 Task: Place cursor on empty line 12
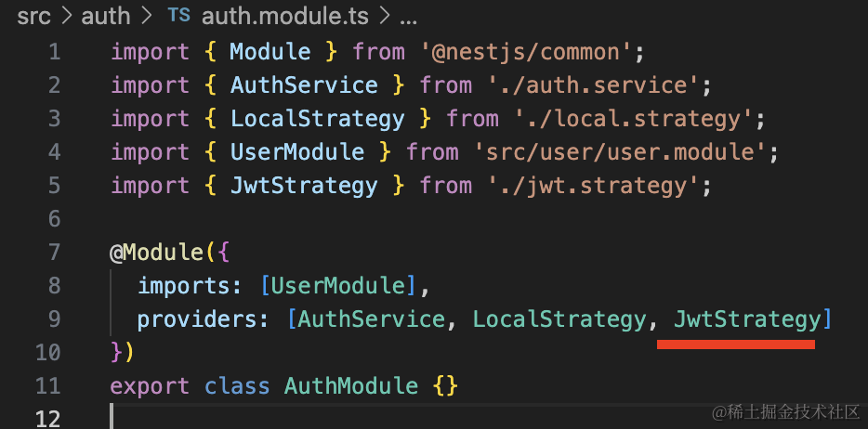pyautogui.click(x=279, y=417)
